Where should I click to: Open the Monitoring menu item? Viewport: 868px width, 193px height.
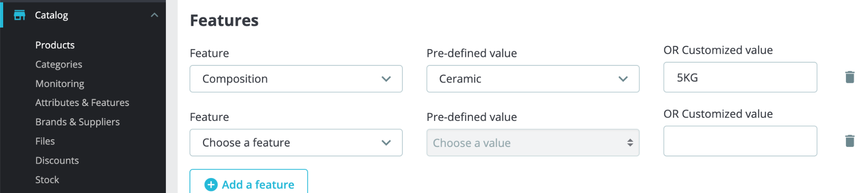pos(60,84)
